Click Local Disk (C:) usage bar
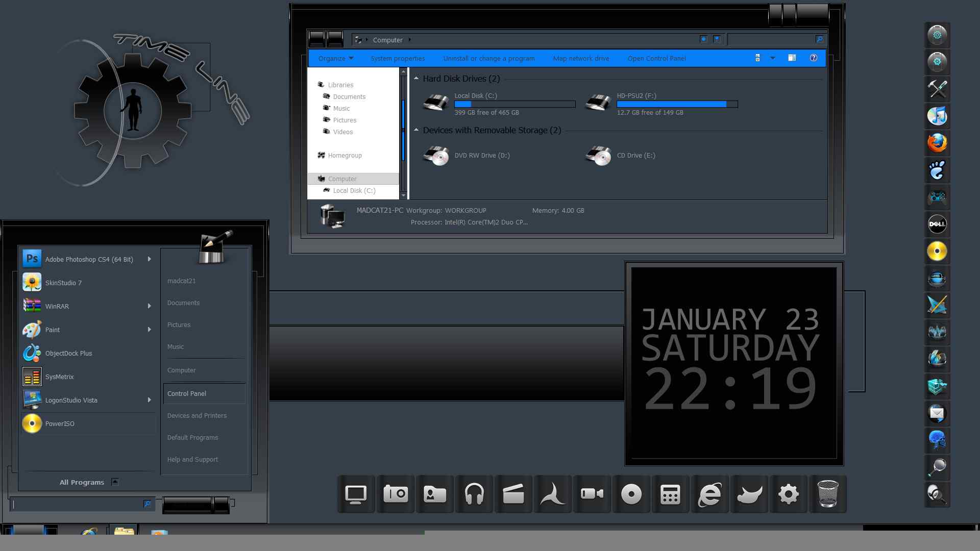980x551 pixels. point(515,104)
